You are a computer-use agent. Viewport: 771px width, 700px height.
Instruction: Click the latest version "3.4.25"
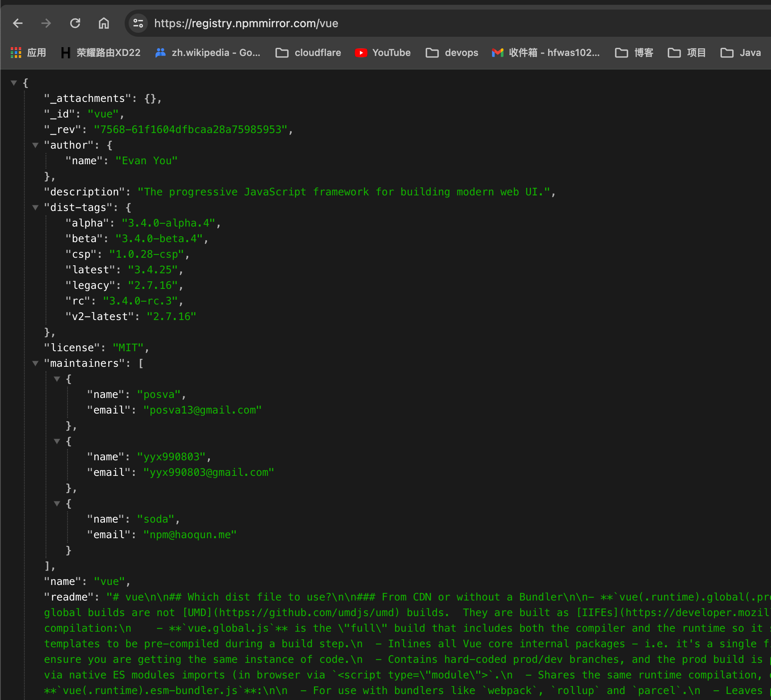pos(153,270)
